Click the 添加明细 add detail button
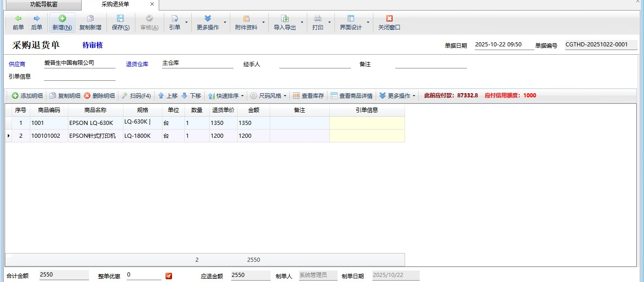The image size is (644, 282). point(28,96)
